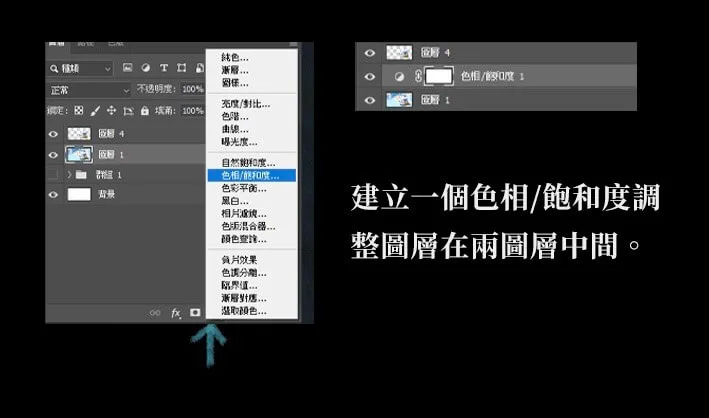Click the prevent artboard auto-nesting lock icon
Screen dimensions: 709x418
pyautogui.click(x=128, y=110)
